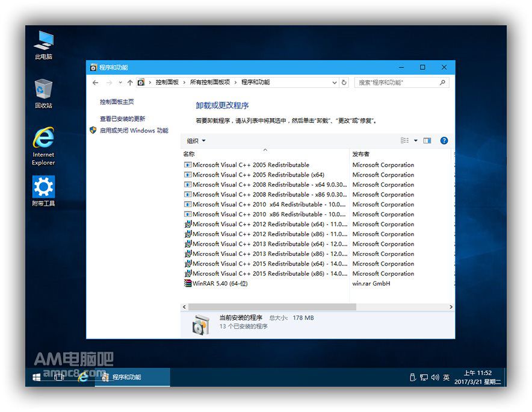
Task: Expand chevron after 控制面板 breadcrumb
Action: (184, 83)
